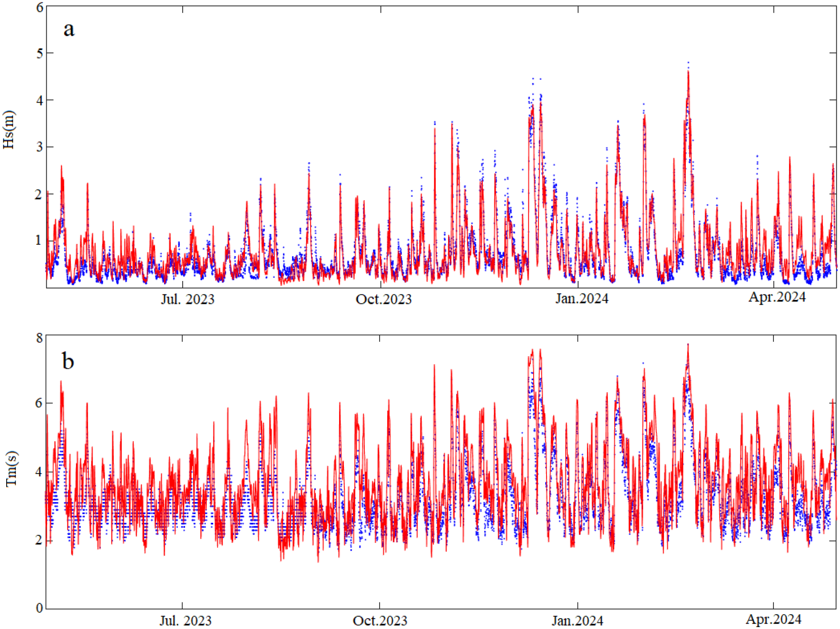
Task: Click the subplot label 'b'
Action: pyautogui.click(x=68, y=360)
